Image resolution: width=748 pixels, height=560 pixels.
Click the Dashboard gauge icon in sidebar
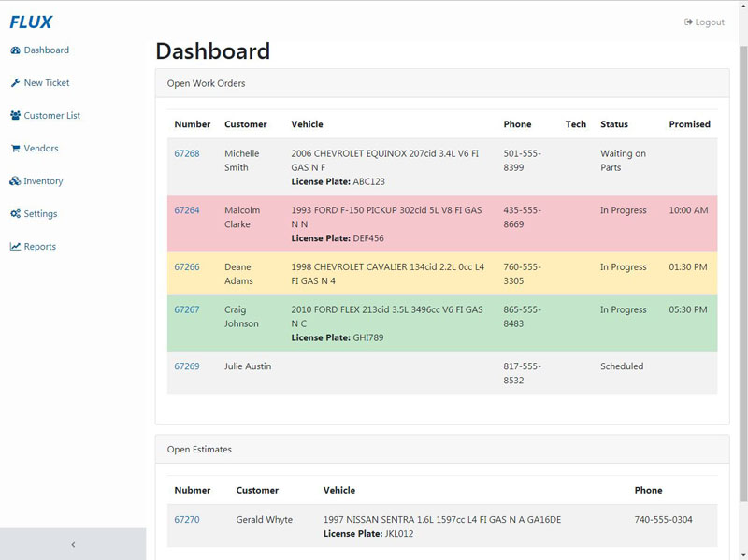15,50
